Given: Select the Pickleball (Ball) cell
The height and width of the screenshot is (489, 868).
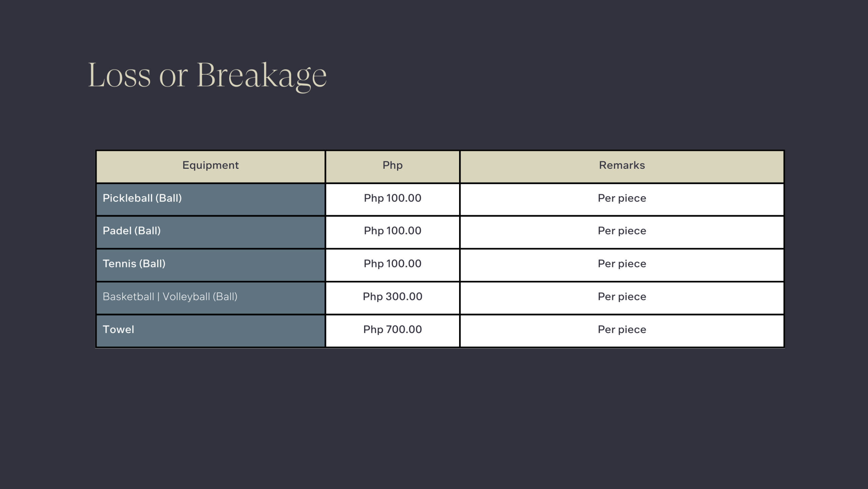Looking at the screenshot, I should (142, 198).
